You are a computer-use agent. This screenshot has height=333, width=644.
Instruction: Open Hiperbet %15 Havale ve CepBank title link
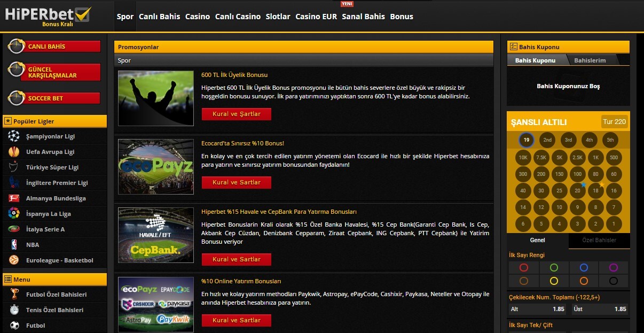pyautogui.click(x=279, y=212)
